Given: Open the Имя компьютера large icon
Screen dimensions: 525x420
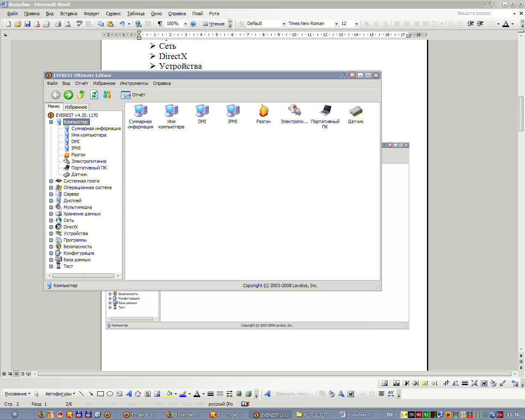Looking at the screenshot, I should tap(171, 117).
